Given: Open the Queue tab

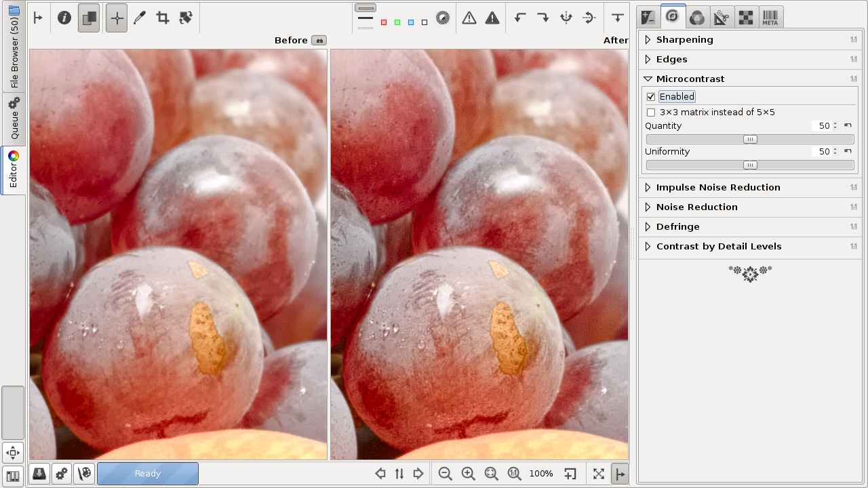Looking at the screenshot, I should click(14, 119).
